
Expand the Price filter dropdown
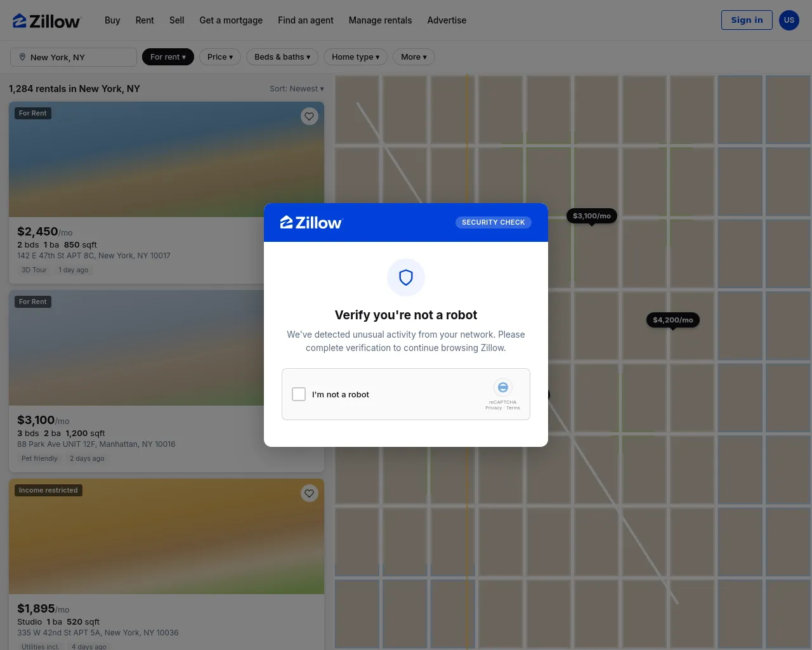(x=220, y=57)
